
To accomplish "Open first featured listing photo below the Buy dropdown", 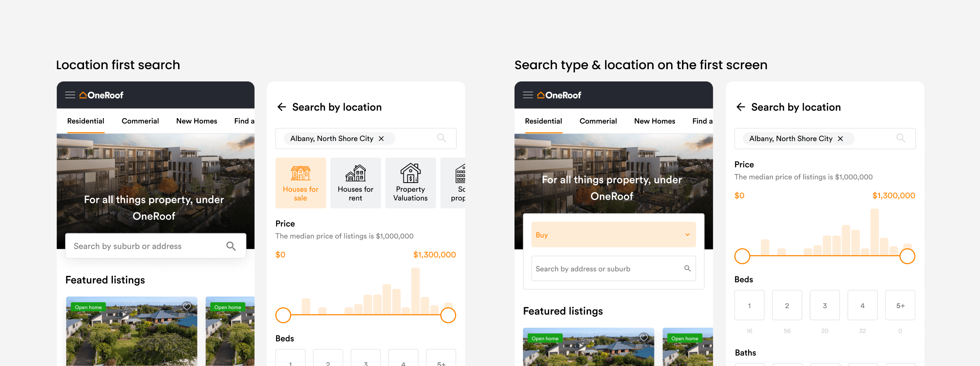I will coord(588,347).
